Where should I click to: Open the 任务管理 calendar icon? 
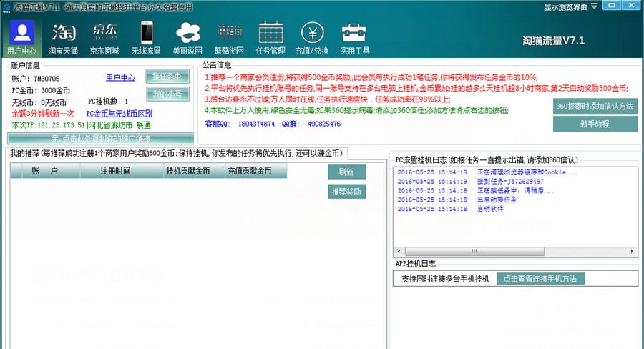(x=270, y=38)
